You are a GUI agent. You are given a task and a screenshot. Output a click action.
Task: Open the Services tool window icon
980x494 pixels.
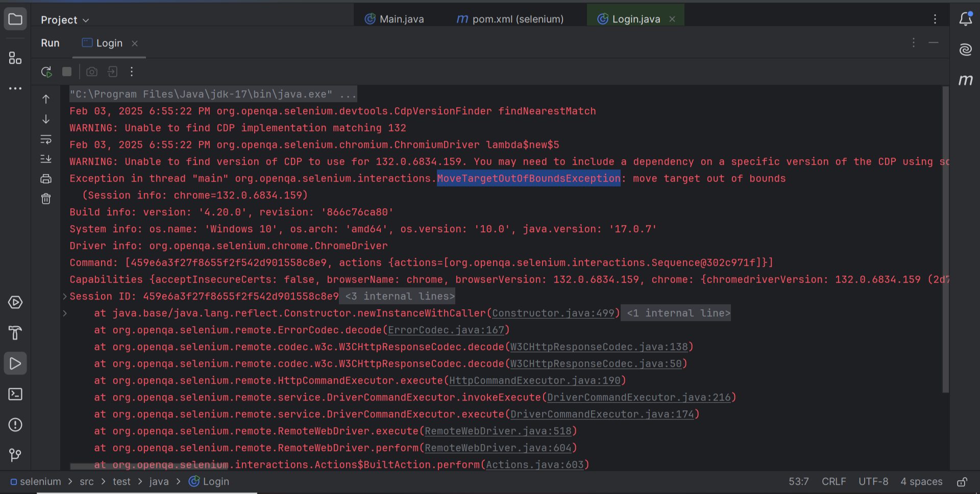[x=15, y=303]
